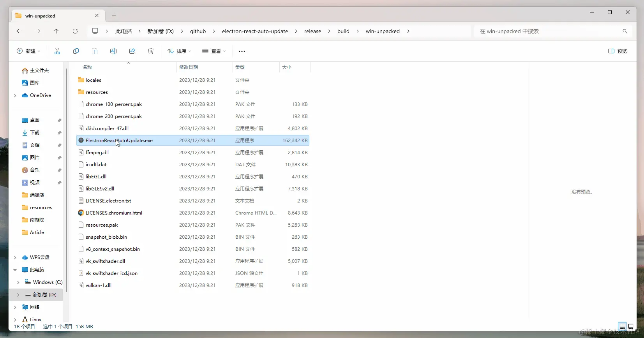This screenshot has width=644, height=338.
Task: Click the search magnifier icon
Action: point(625,31)
